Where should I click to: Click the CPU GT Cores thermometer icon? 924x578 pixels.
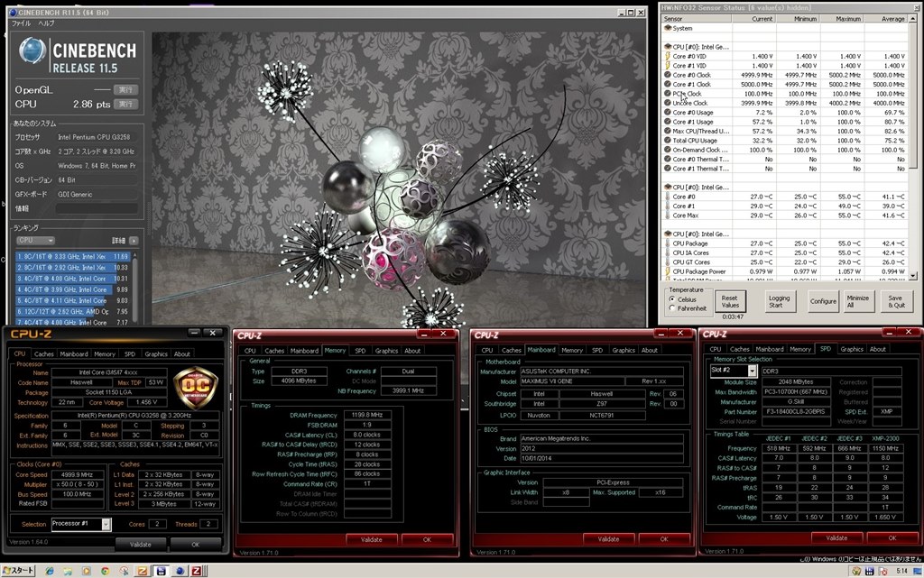pyautogui.click(x=668, y=261)
